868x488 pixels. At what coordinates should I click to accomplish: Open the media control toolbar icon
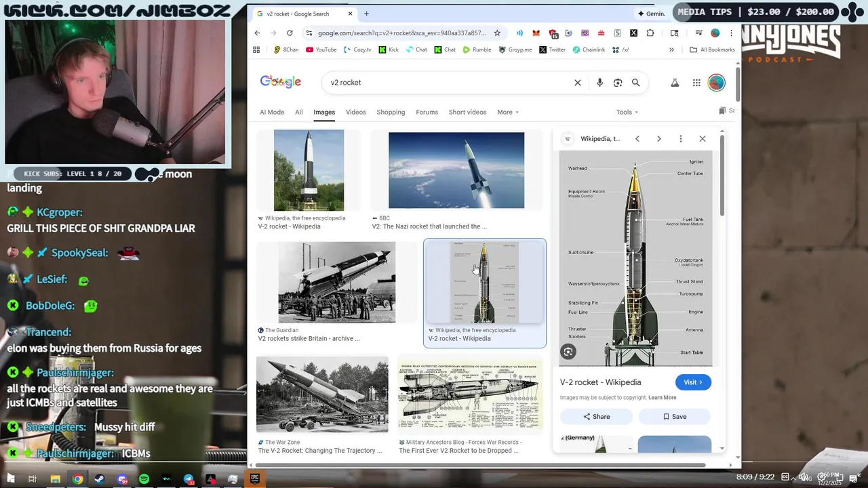(698, 33)
